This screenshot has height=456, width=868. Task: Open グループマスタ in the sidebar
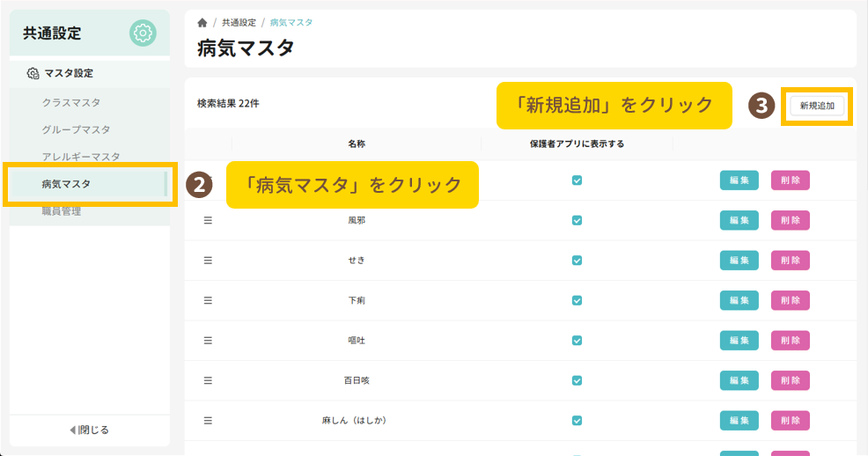tap(76, 129)
